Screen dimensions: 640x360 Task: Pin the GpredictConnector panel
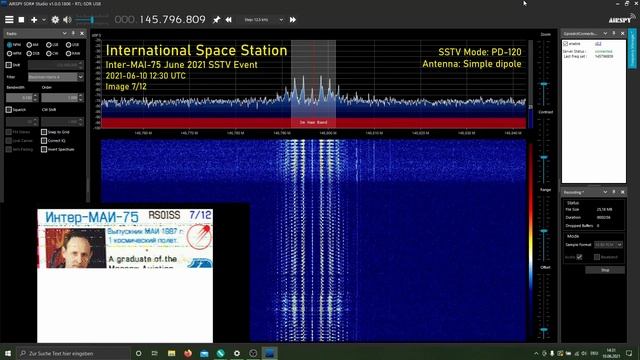614,33
